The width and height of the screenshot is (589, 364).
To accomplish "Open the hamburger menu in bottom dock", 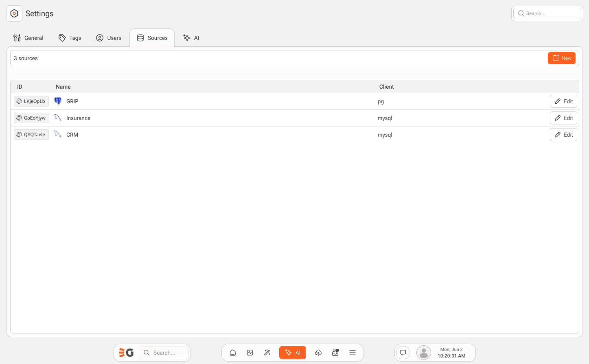I will click(353, 353).
